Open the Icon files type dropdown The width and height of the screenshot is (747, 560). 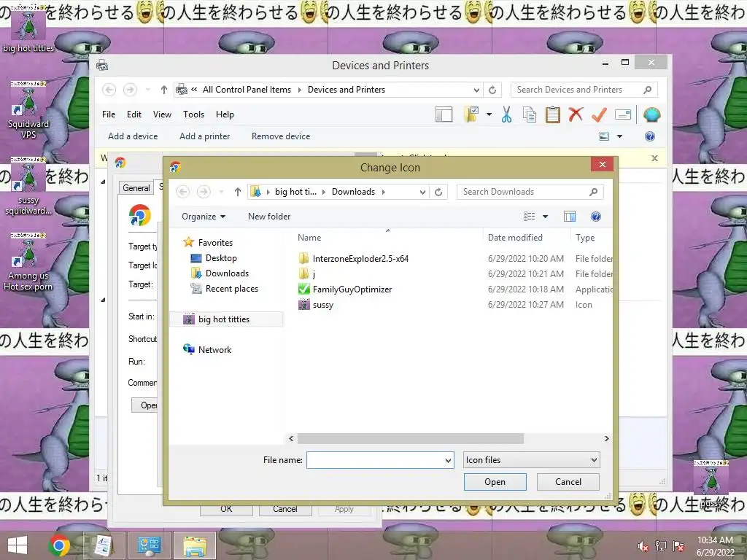tap(594, 460)
